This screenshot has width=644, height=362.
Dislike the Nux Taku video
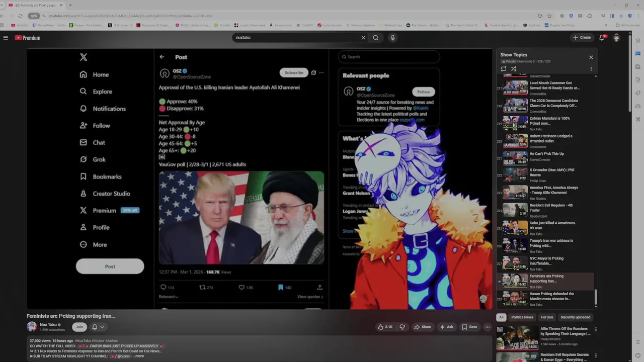tap(402, 327)
